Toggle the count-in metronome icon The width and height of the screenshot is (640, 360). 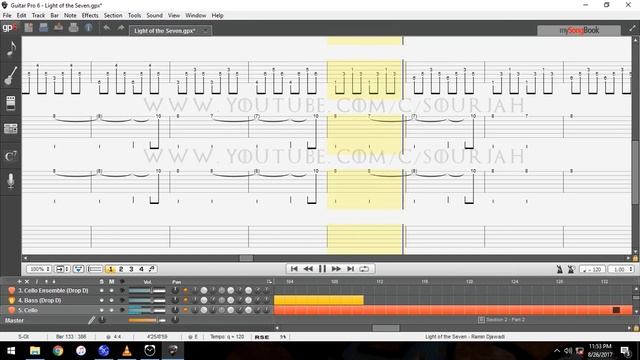click(x=571, y=269)
